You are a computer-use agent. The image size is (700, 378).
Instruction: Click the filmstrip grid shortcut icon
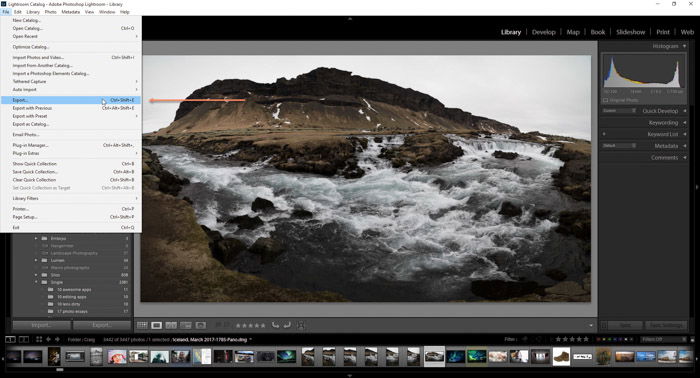(39, 340)
